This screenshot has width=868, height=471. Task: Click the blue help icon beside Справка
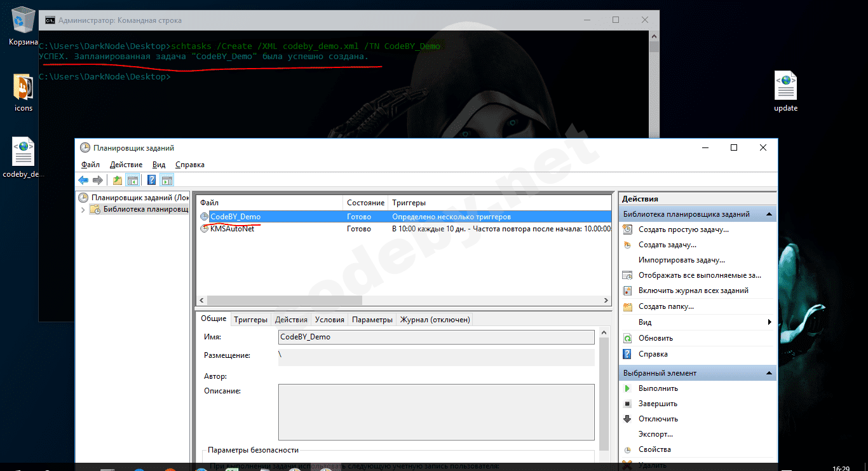click(x=628, y=354)
